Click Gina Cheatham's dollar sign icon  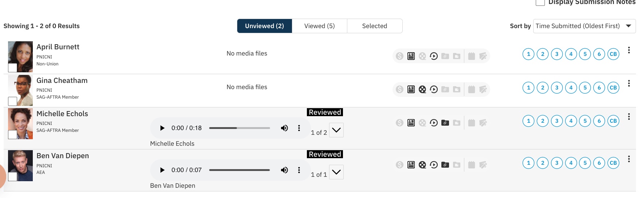400,90
